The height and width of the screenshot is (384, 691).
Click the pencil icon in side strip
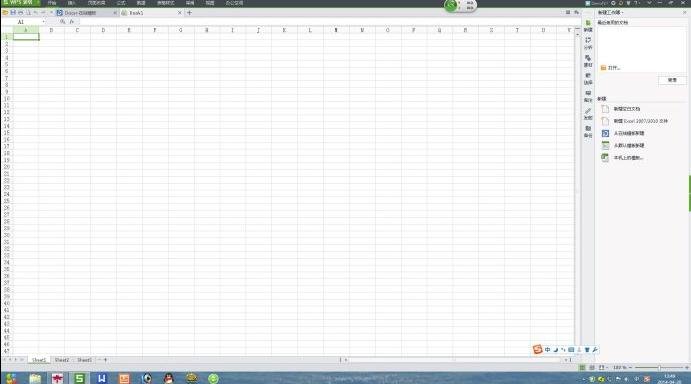click(x=588, y=114)
